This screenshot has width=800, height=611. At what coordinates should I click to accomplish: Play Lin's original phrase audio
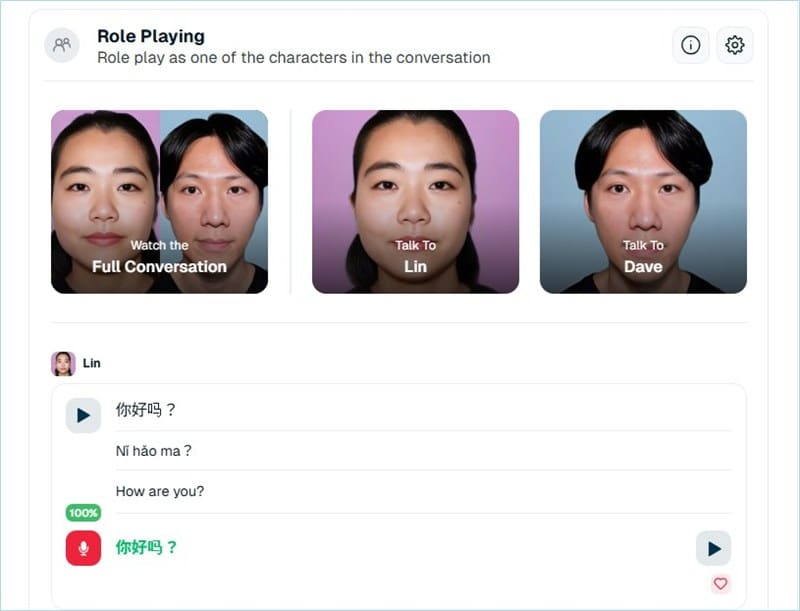coord(83,415)
